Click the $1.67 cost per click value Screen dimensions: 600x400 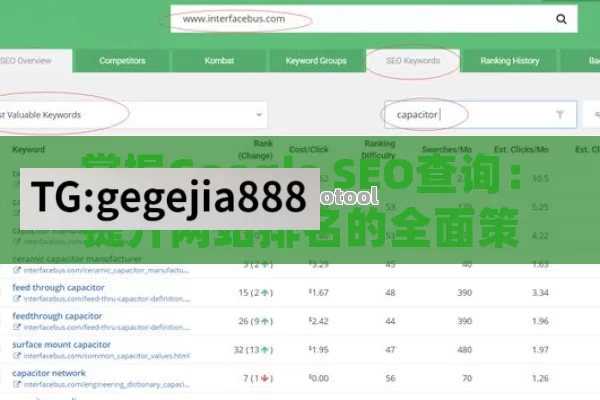(x=318, y=292)
